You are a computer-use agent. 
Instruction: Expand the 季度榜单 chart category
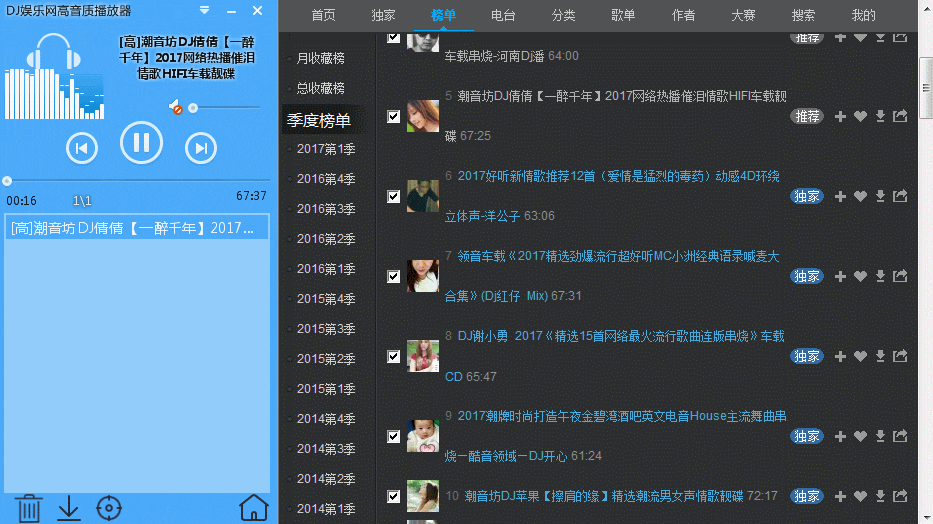318,120
